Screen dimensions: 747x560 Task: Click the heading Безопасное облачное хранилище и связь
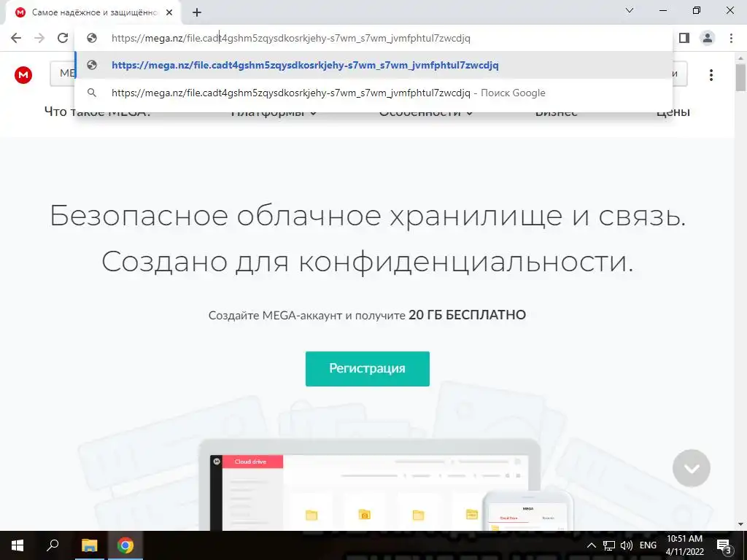click(368, 216)
